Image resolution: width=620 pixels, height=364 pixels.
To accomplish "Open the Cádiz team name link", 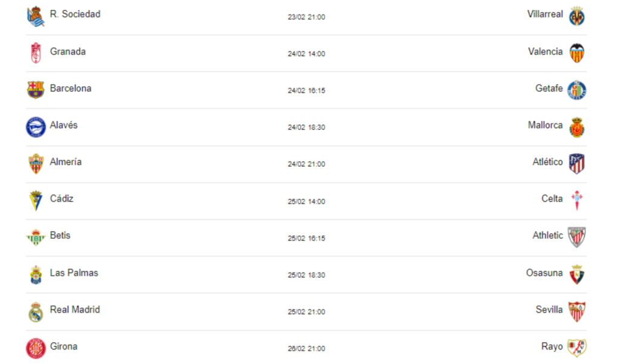I will (62, 198).
